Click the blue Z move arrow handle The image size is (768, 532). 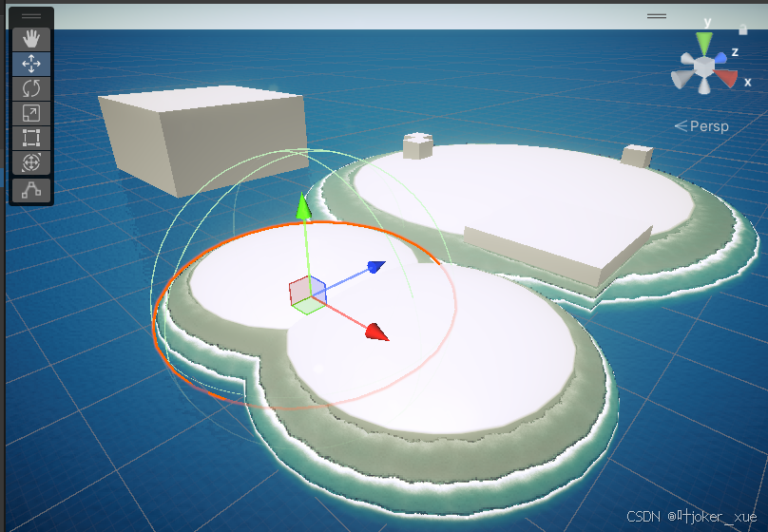point(376,267)
